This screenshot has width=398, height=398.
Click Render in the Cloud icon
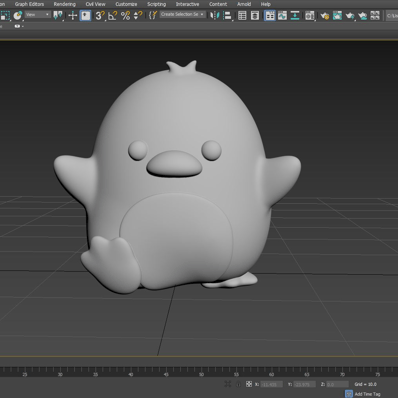(363, 15)
